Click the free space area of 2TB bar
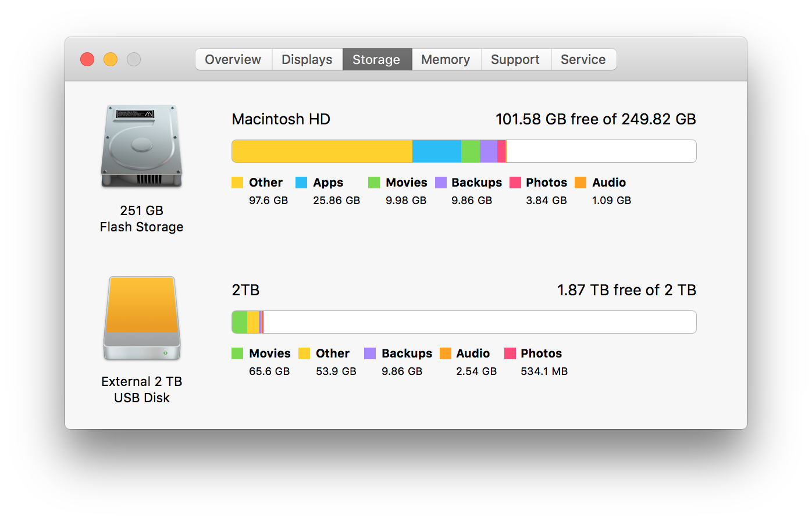 [480, 322]
